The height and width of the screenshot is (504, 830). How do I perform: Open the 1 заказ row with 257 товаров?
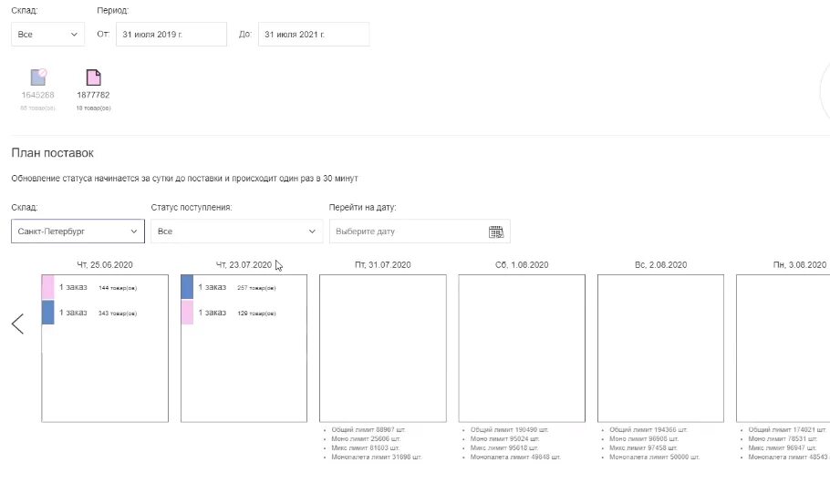click(x=244, y=287)
